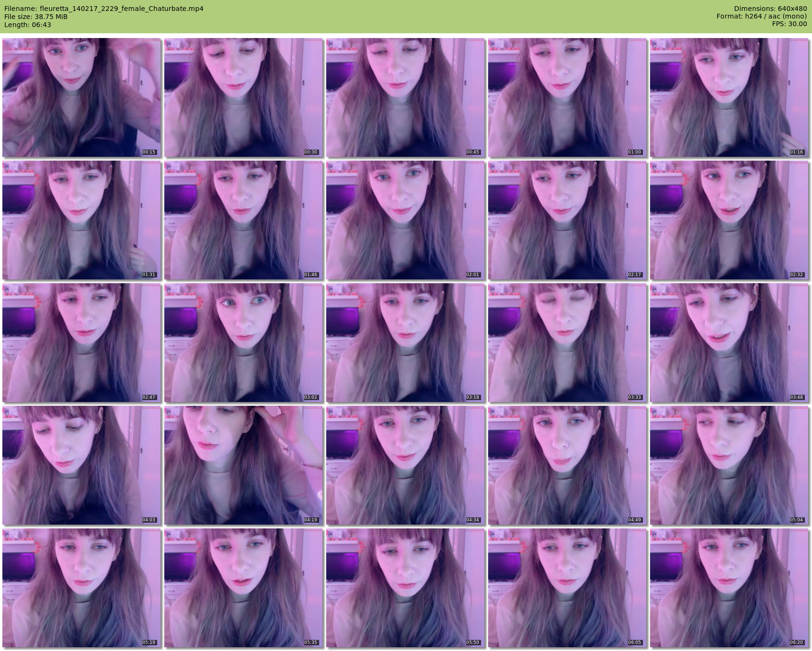
Task: Click the Dimensions 640x480 text
Action: 770,9
